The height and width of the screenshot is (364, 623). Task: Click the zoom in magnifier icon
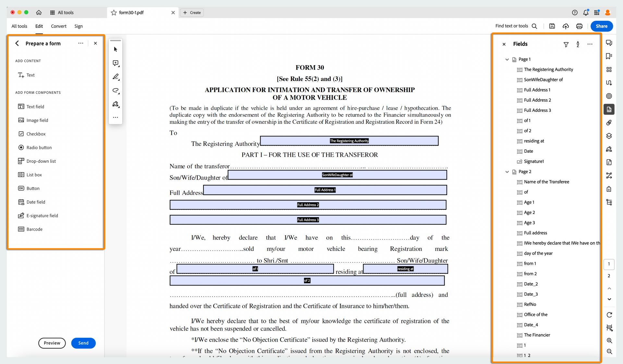click(x=609, y=341)
